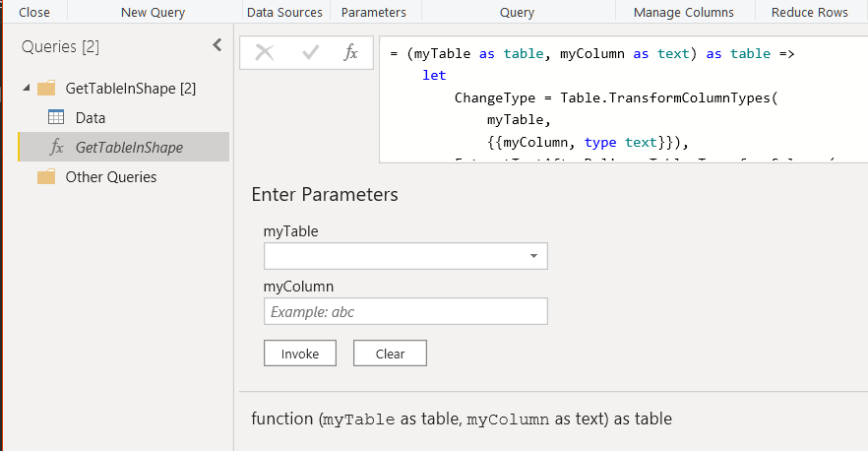The height and width of the screenshot is (451, 868).
Task: Click the myColumn parameter label
Action: [x=298, y=287]
